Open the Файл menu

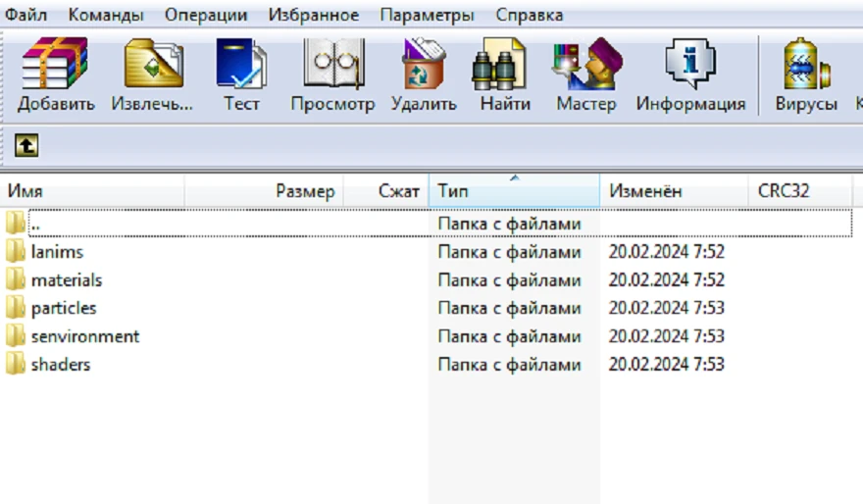(x=25, y=15)
